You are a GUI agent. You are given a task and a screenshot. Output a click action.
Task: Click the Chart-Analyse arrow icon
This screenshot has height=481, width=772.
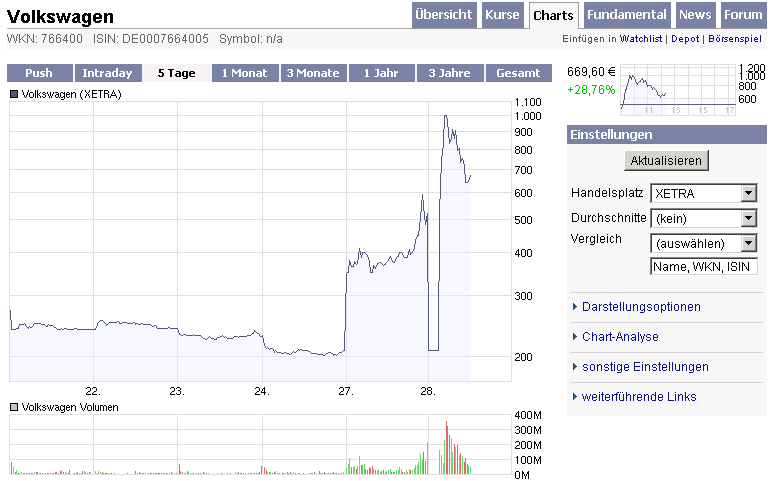[575, 337]
